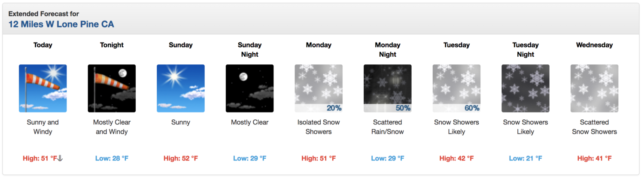
Task: Select Monday Night's Scattered Rain/Snow icon
Action: point(388,88)
